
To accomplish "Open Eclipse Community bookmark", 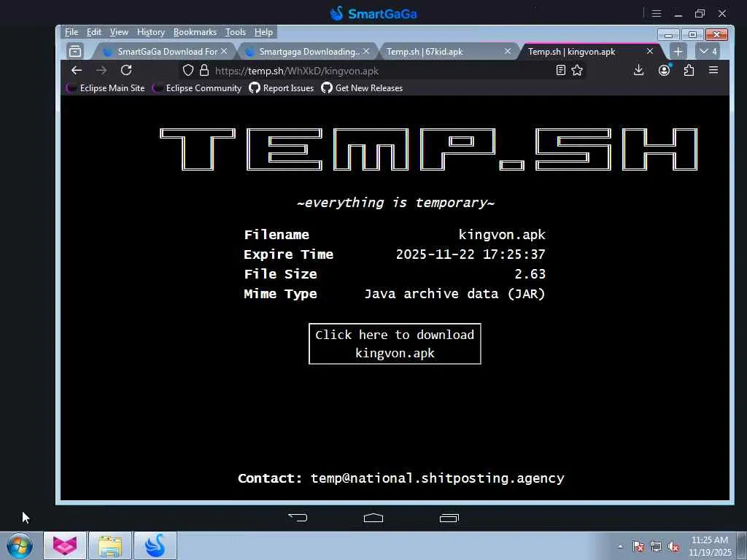I will pyautogui.click(x=197, y=88).
